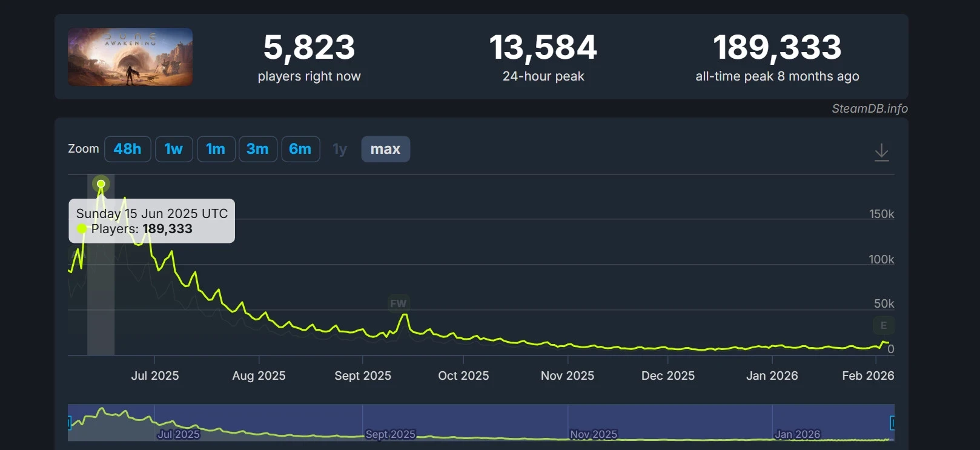
Task: Click the greyed-out 1y zoom button
Action: pos(340,149)
